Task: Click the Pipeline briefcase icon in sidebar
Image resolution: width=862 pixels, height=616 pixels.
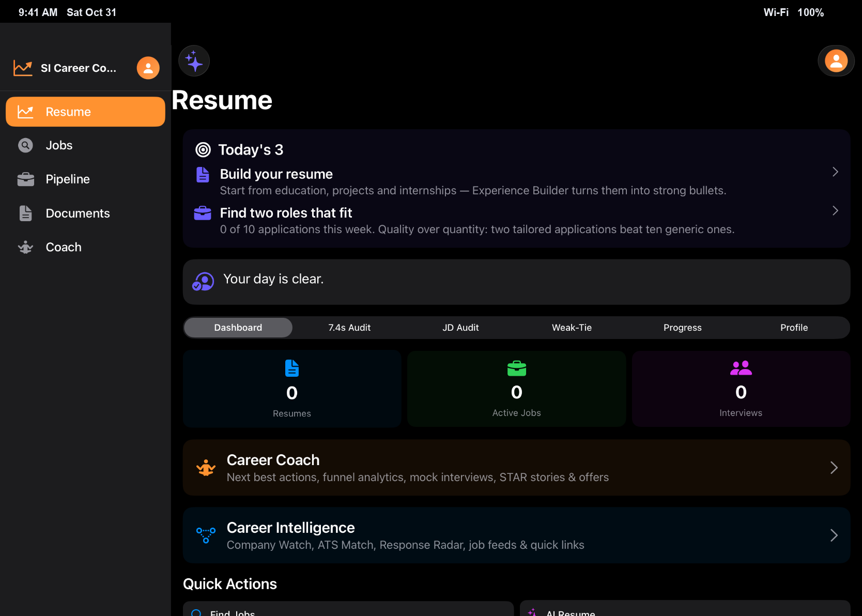Action: pos(25,179)
